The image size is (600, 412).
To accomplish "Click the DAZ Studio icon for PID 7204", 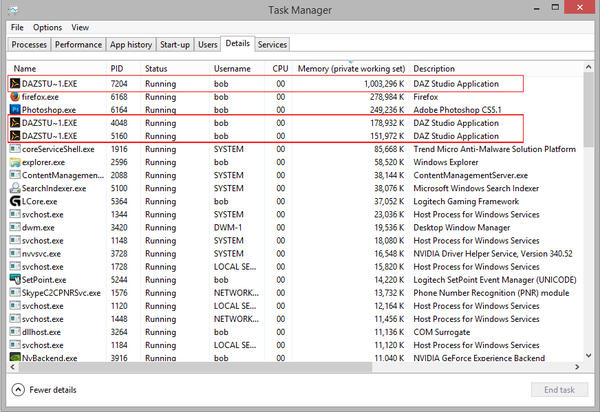I will 15,83.
